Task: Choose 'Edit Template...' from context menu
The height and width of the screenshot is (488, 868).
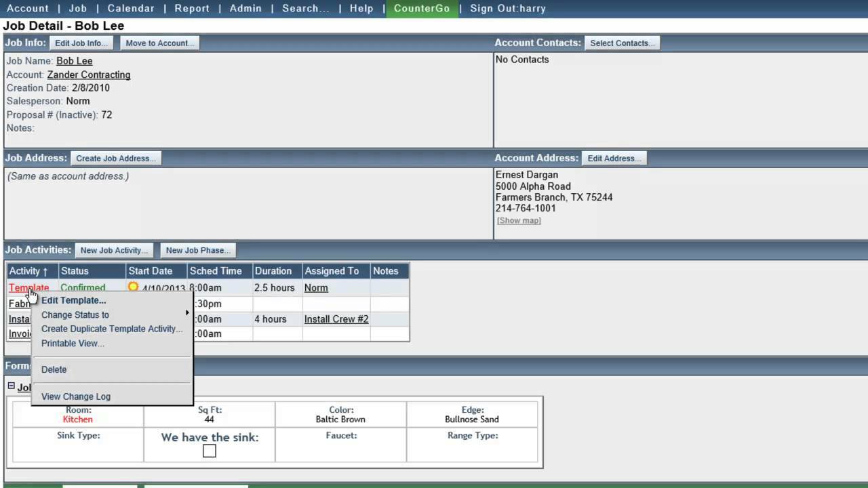Action: point(73,300)
